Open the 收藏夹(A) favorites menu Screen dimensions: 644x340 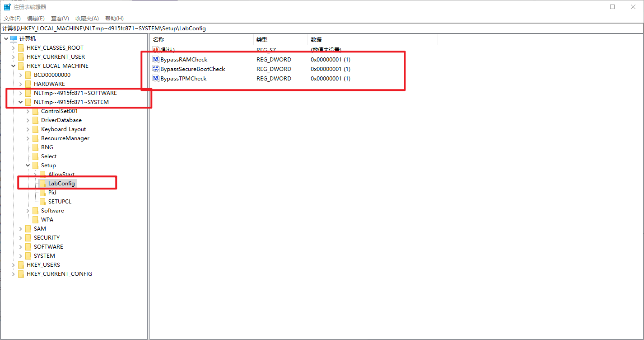[x=87, y=19]
